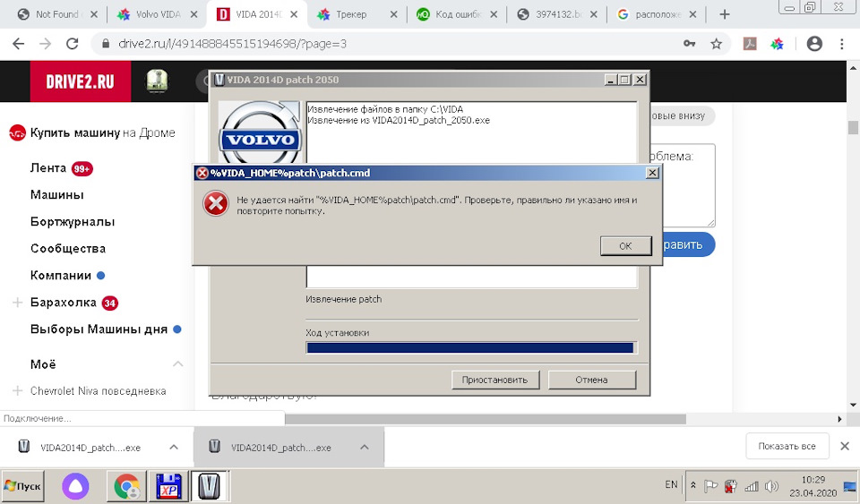
Task: Click the browser Forward arrow
Action: 46,44
